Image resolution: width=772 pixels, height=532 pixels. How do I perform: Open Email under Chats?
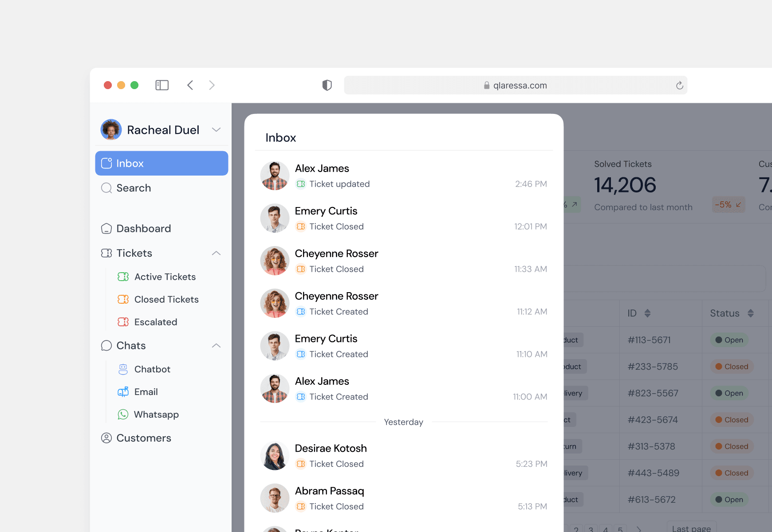coord(146,392)
